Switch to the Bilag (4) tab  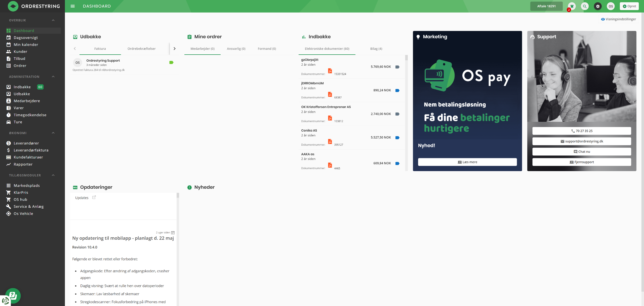[x=376, y=49]
